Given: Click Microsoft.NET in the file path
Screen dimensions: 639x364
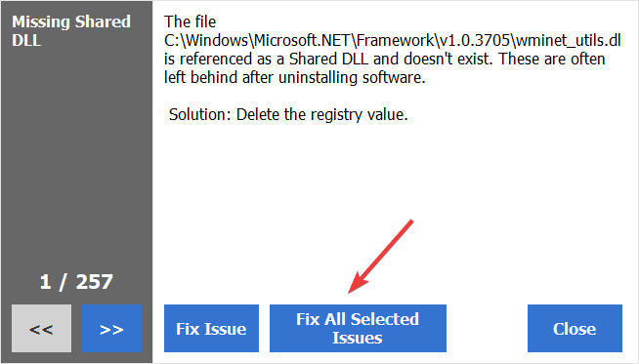Looking at the screenshot, I should click(x=302, y=40).
